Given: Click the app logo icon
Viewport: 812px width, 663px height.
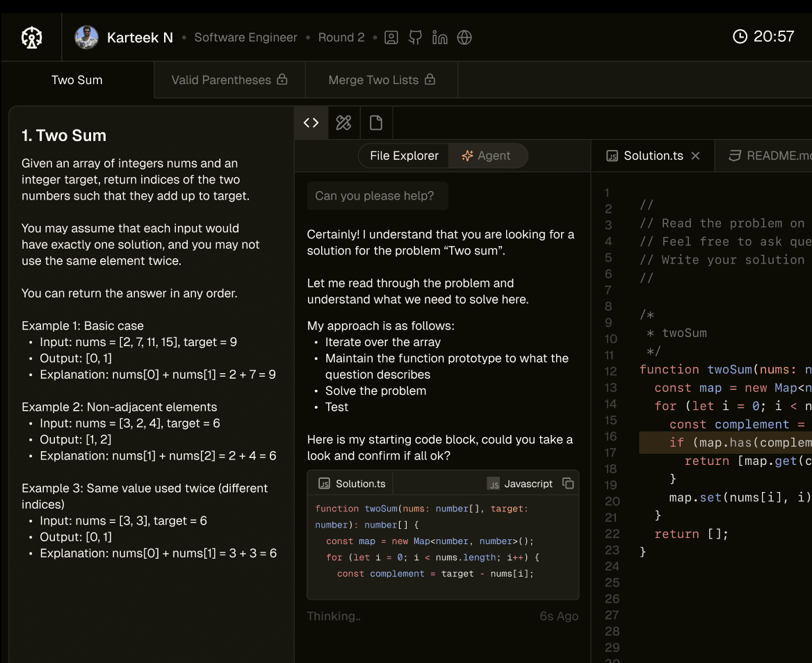Looking at the screenshot, I should [x=31, y=38].
